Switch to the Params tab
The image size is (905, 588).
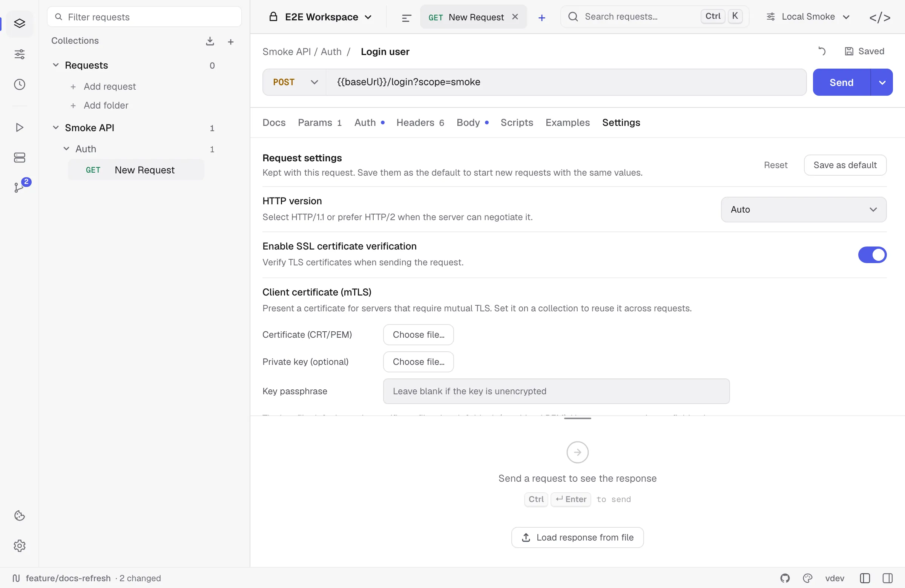[x=319, y=122]
